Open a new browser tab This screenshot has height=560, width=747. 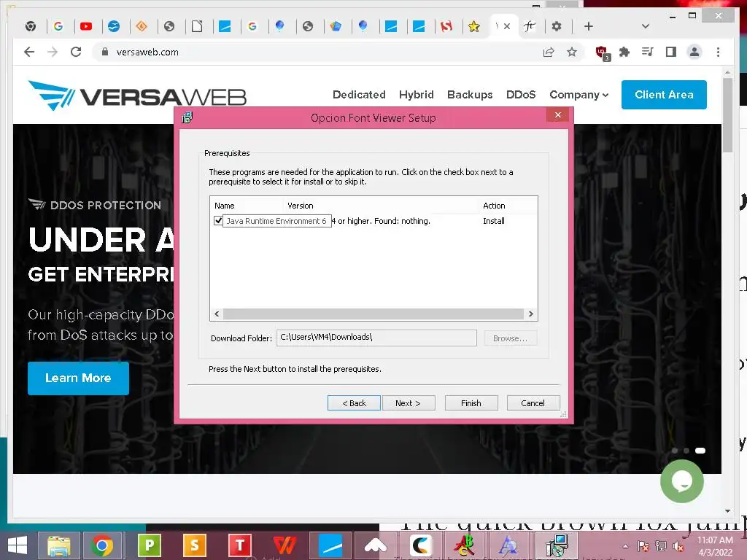pos(589,26)
